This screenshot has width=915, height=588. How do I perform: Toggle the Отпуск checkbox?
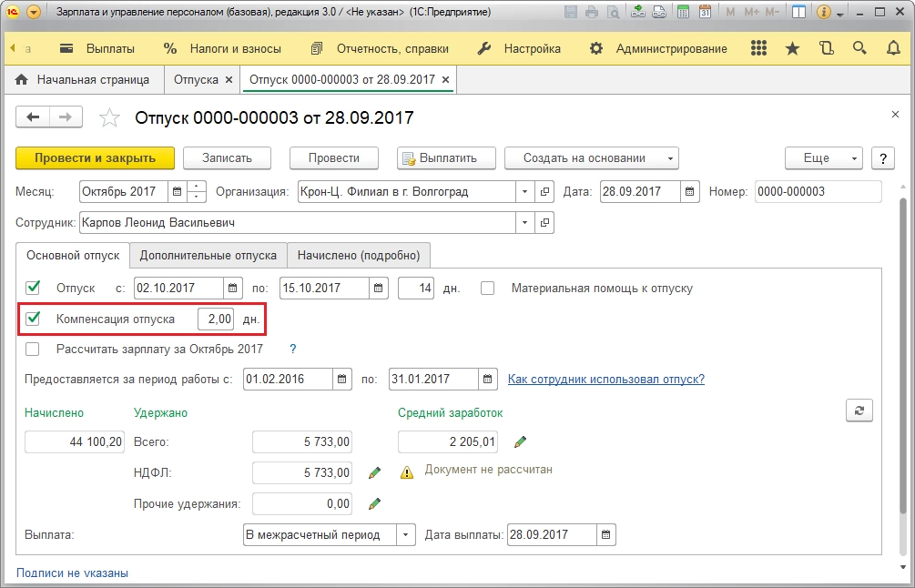coord(33,288)
